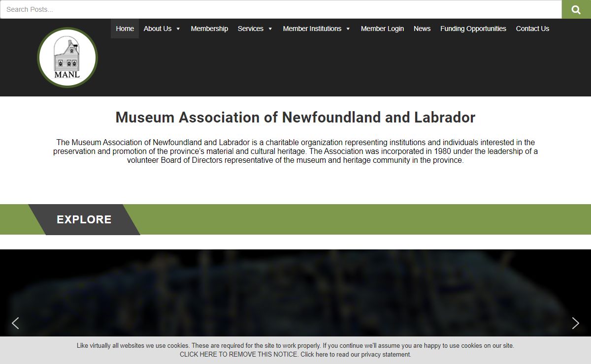The width and height of the screenshot is (591, 364).
Task: Advance to the next slide arrow
Action: click(x=575, y=323)
